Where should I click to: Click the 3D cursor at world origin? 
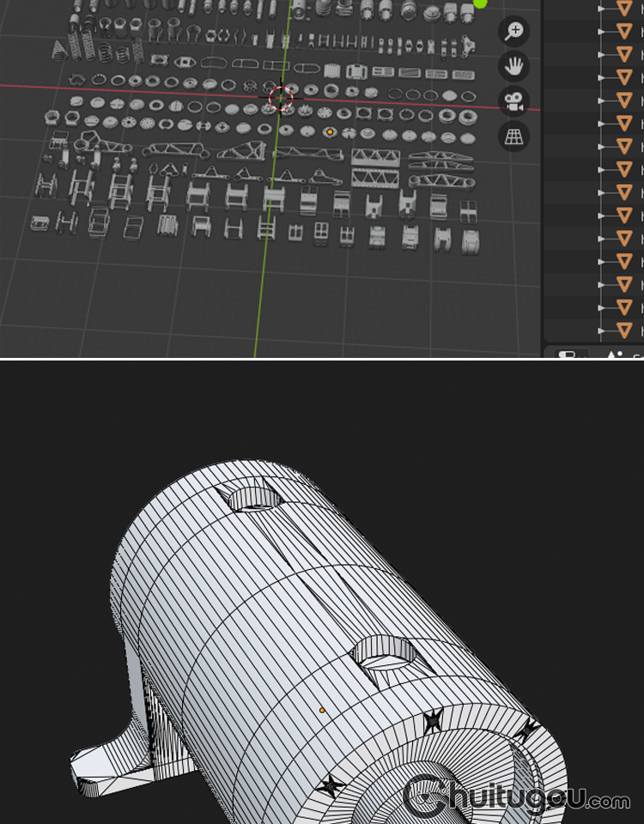pos(281,97)
